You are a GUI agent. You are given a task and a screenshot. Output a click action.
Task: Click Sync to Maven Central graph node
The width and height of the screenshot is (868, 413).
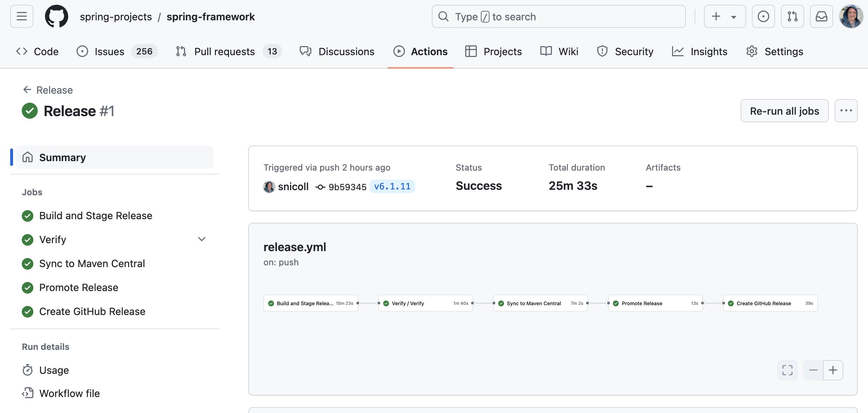pos(541,303)
